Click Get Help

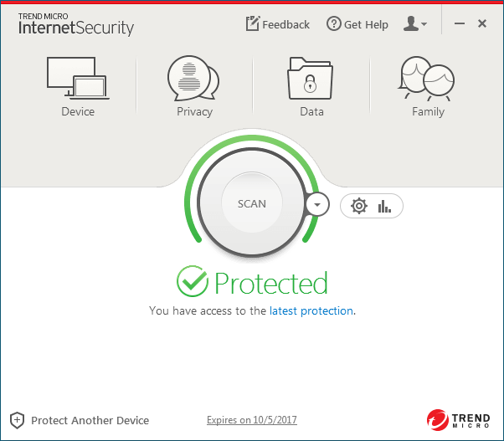point(357,24)
